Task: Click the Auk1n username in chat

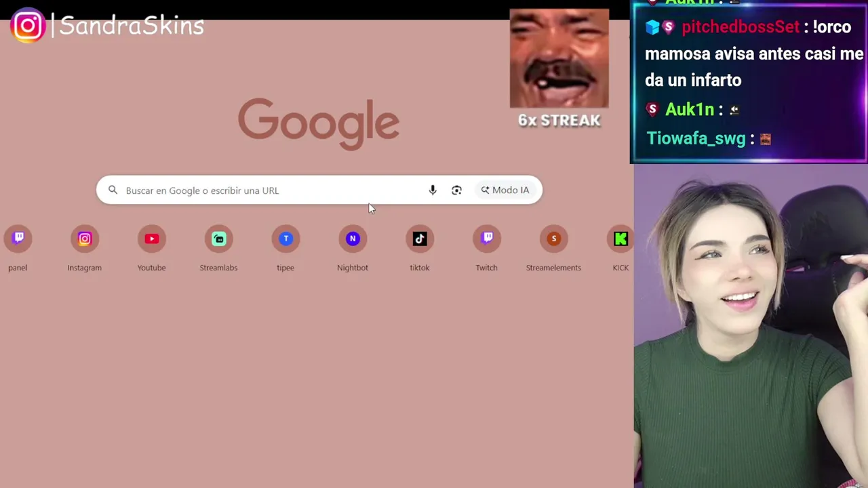Action: click(690, 109)
